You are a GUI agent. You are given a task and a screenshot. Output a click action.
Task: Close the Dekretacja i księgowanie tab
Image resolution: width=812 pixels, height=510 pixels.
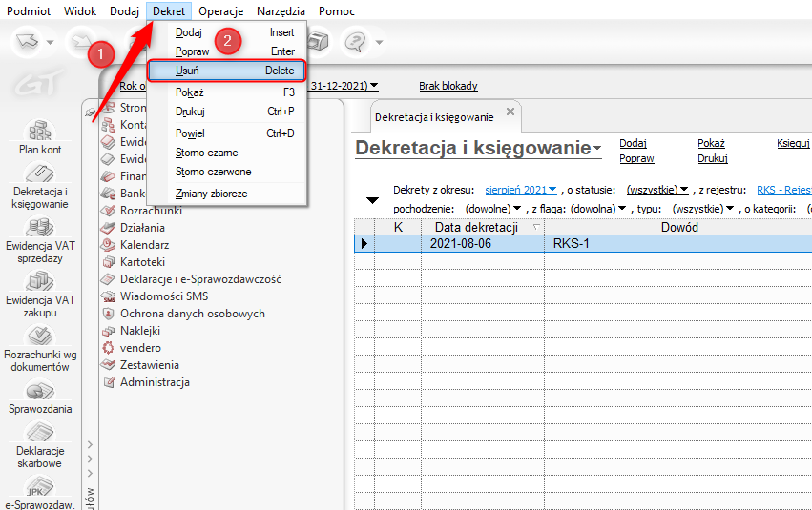coord(510,112)
